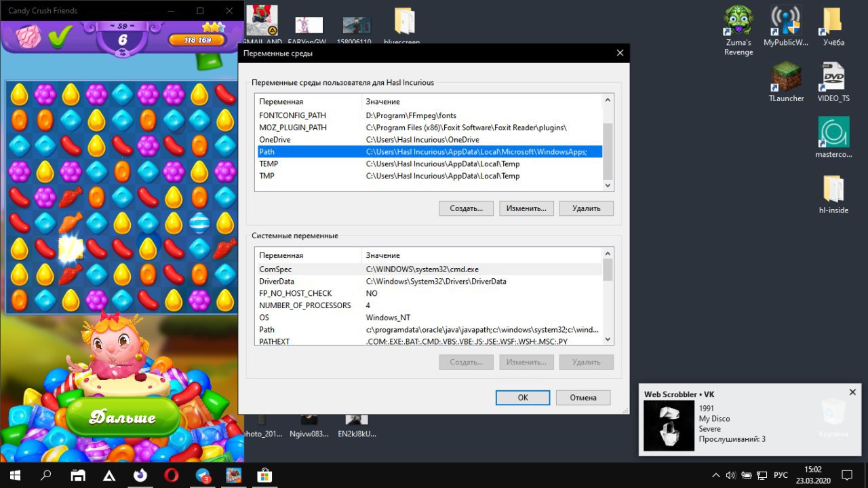This screenshot has width=868, height=488.
Task: Open Opera browser from the taskbar
Action: click(171, 474)
